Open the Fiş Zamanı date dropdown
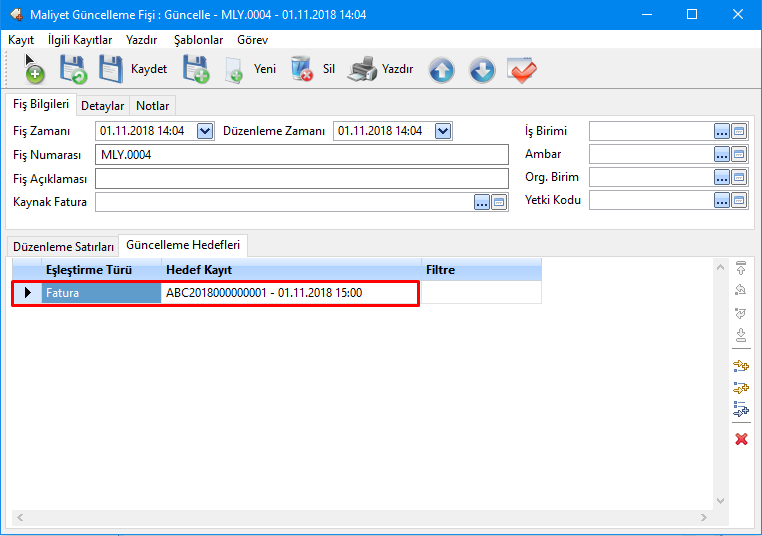This screenshot has height=536, width=762. [x=205, y=131]
